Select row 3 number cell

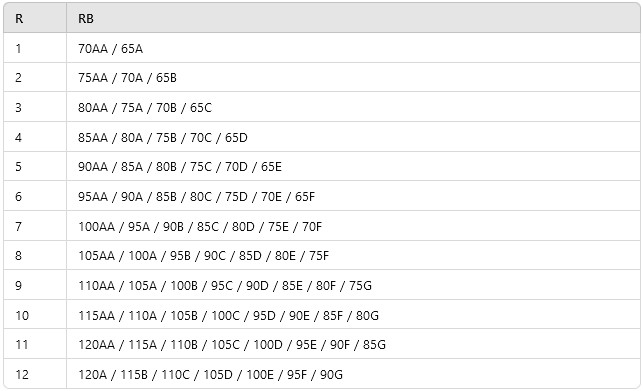tap(35, 107)
